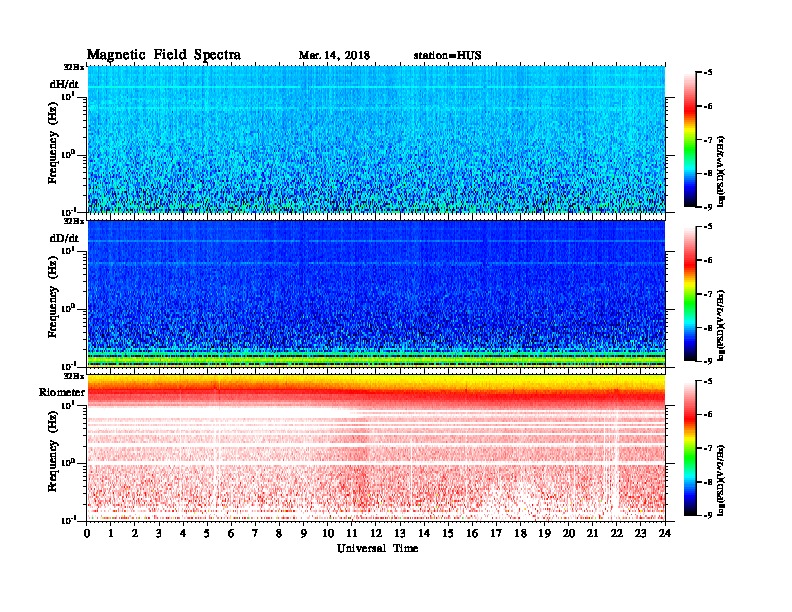The height and width of the screenshot is (612, 792).
Task: Click the color bar beside the dD/dt panel
Action: pyautogui.click(x=690, y=293)
